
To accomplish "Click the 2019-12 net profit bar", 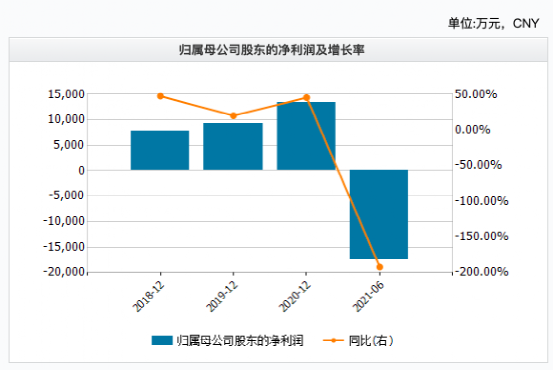I will pyautogui.click(x=233, y=146).
